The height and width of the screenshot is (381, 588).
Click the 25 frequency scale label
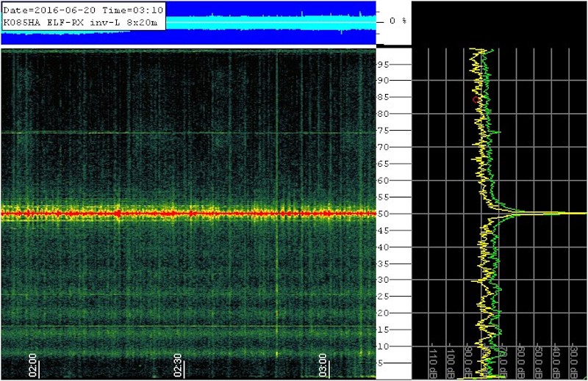click(404, 297)
